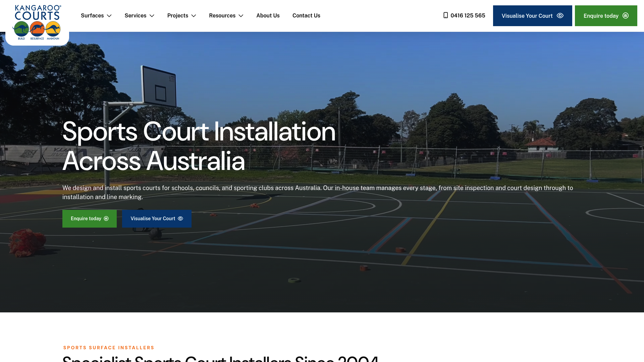Go to the Contact Us page

coord(306,16)
